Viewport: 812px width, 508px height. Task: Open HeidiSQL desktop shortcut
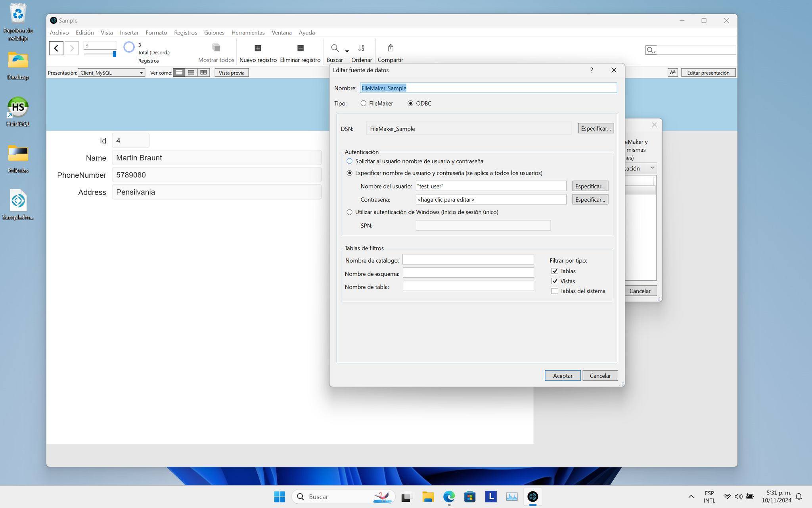18,112
